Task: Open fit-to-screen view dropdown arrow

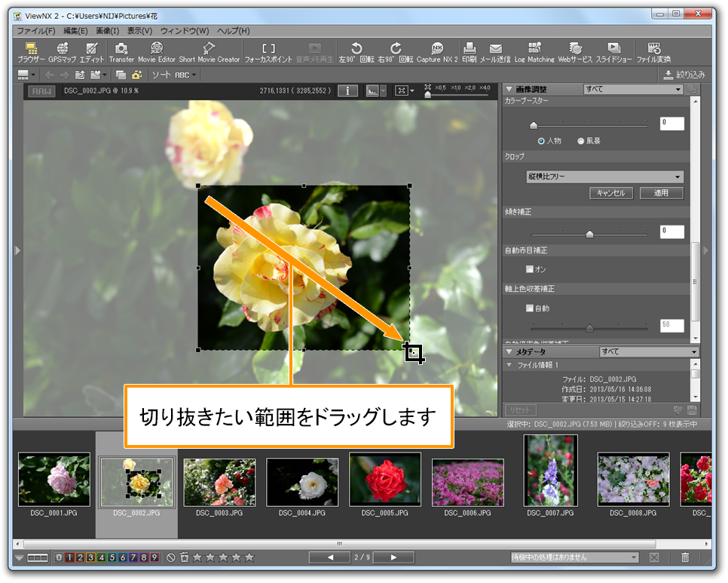Action: coord(411,91)
